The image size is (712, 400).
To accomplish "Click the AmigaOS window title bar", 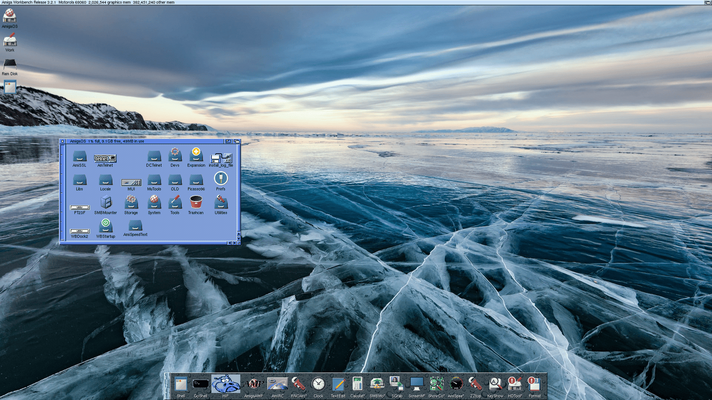I will pos(150,142).
